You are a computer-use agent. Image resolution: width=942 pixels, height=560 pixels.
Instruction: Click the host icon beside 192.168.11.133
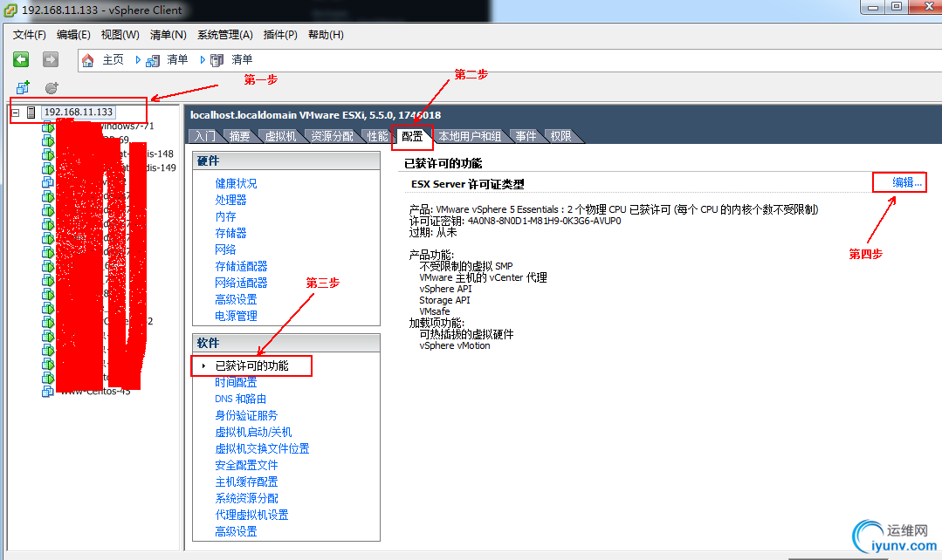(32, 112)
